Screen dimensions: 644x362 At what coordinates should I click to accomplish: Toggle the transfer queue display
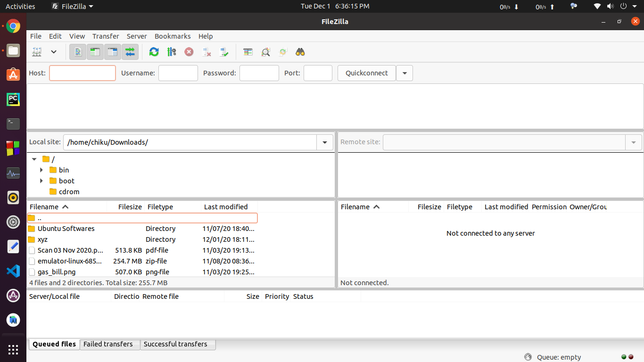click(x=130, y=52)
